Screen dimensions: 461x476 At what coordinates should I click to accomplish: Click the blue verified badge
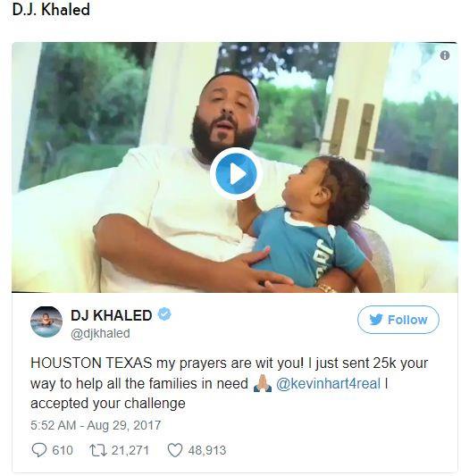click(164, 313)
